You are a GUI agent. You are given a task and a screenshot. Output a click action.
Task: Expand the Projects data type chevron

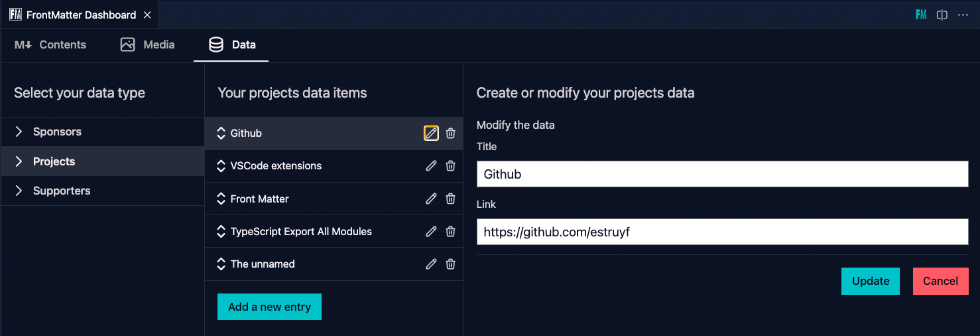pos(19,161)
